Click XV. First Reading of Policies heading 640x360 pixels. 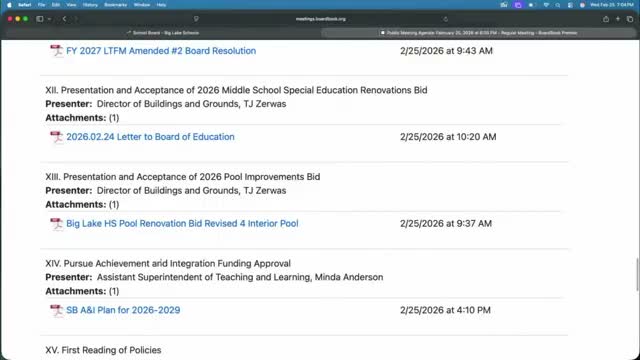(x=103, y=350)
